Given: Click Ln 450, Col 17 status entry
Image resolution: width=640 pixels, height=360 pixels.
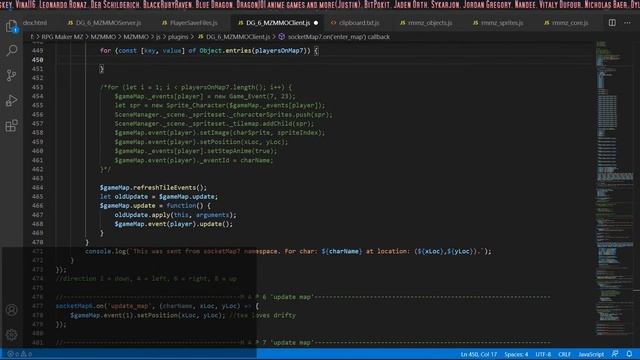Looking at the screenshot, I should tap(479, 354).
